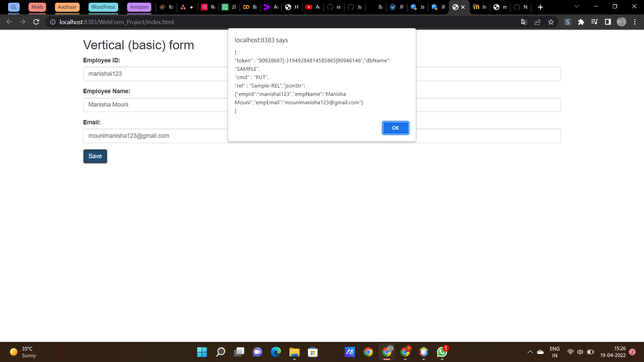644x362 pixels.
Task: Toggle the browser side panel
Action: (x=608, y=22)
